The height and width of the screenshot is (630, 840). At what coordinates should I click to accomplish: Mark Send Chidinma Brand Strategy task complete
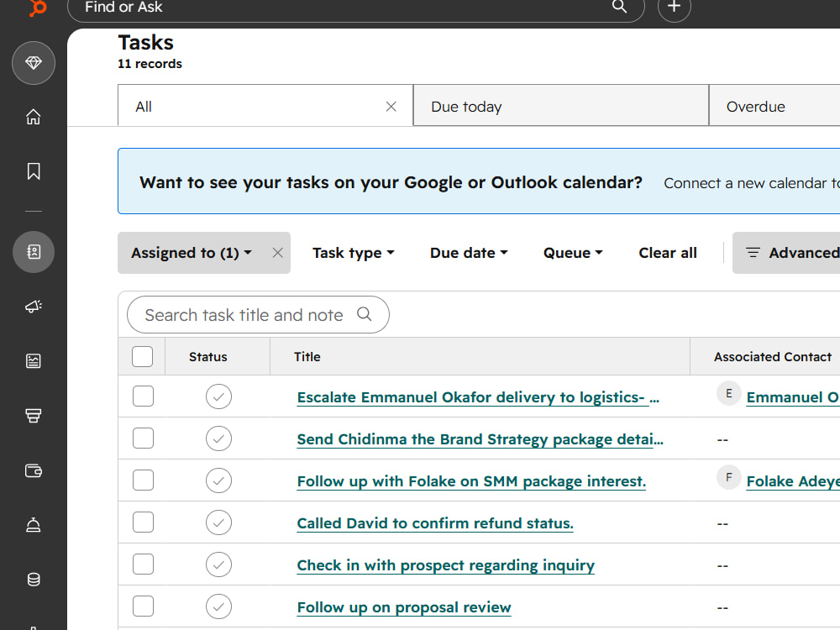point(218,438)
